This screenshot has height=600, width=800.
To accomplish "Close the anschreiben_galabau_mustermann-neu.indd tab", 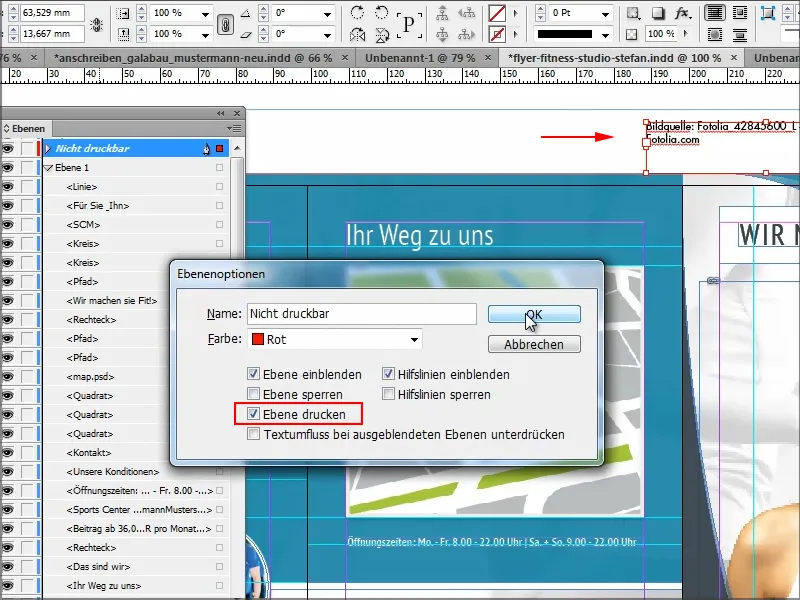I will click(345, 58).
